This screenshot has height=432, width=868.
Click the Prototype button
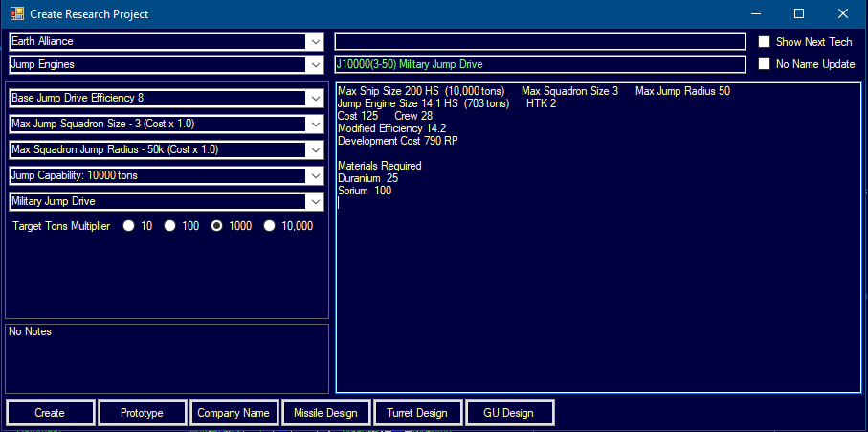click(x=142, y=413)
